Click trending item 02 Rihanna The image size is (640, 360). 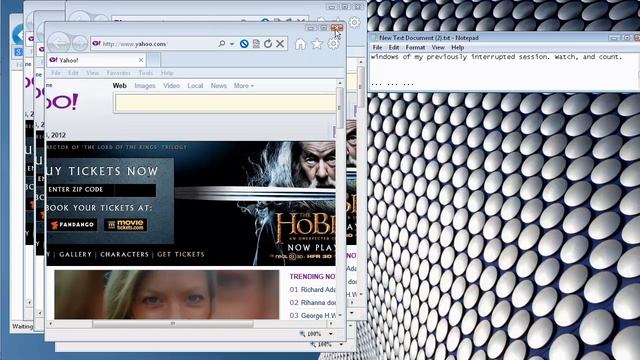[313, 302]
